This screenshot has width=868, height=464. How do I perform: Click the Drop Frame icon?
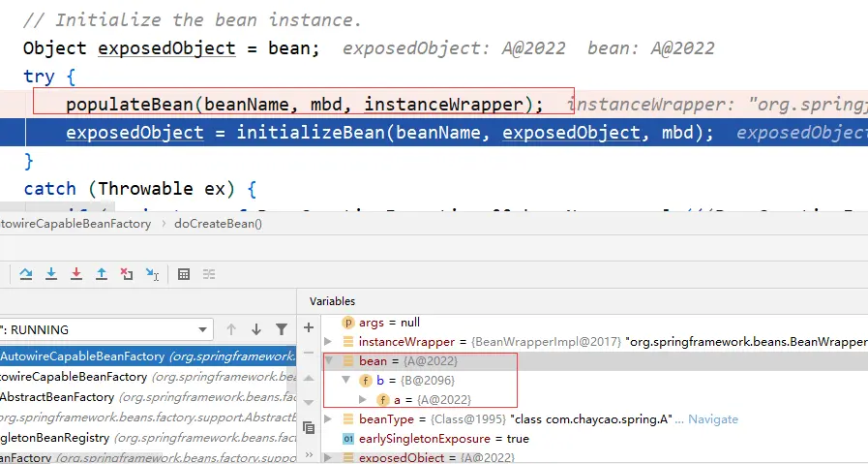pyautogui.click(x=127, y=274)
